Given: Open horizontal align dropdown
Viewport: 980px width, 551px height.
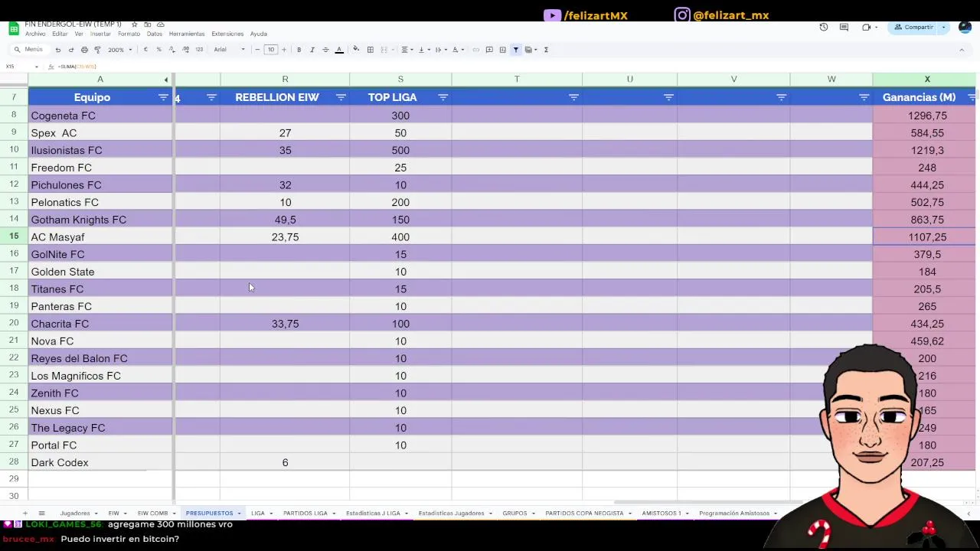Looking at the screenshot, I should click(x=407, y=50).
